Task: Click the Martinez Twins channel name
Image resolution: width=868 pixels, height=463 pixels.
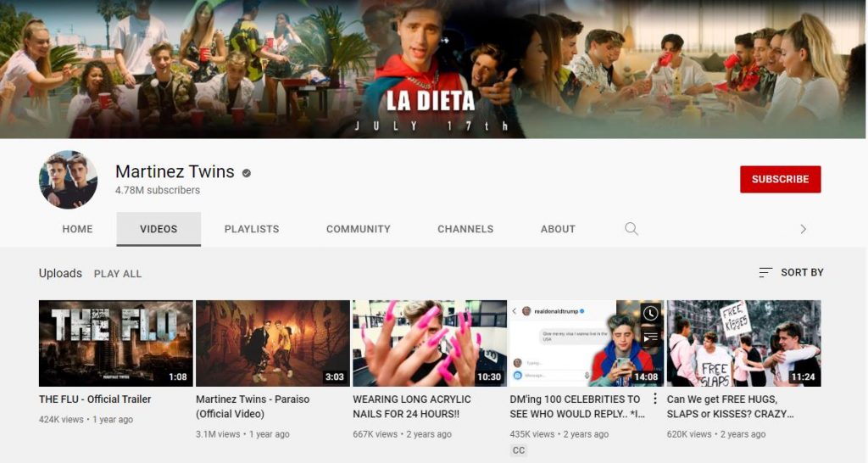Action: (x=175, y=171)
